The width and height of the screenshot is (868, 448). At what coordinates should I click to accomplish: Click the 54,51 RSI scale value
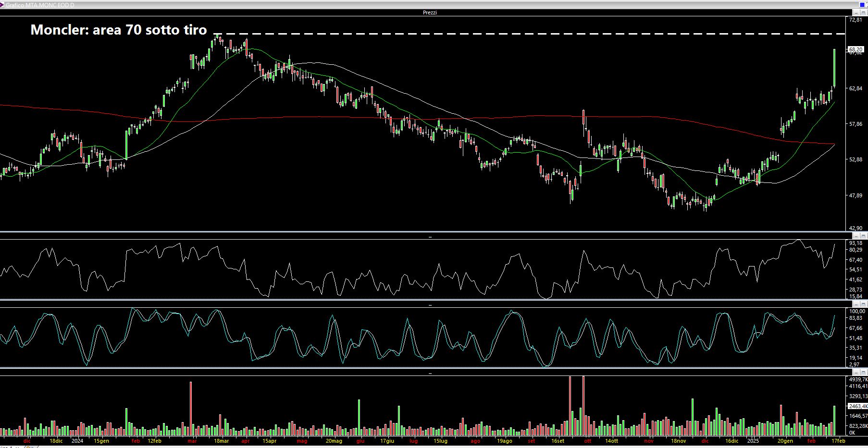(x=856, y=270)
